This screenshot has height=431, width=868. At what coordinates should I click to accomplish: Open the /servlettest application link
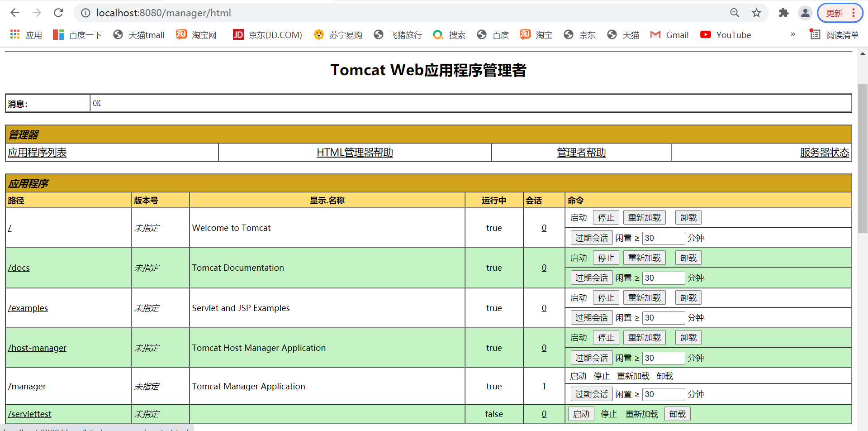point(29,414)
